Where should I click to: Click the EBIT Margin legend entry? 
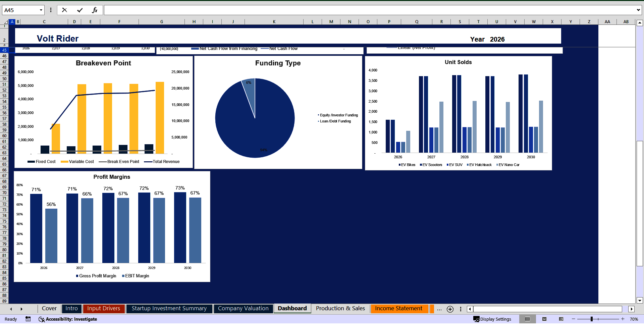pyautogui.click(x=136, y=276)
